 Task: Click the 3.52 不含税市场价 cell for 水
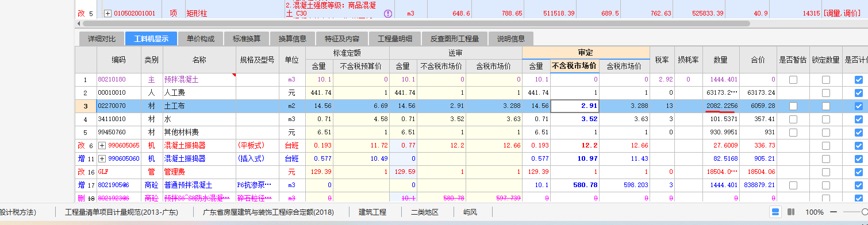(x=574, y=119)
